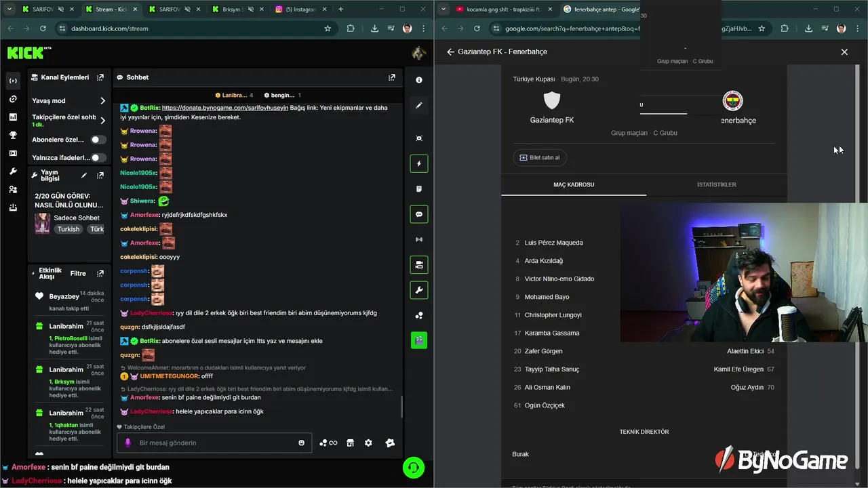Switch to the İSTATİSTİKLER tab
Image resolution: width=868 pixels, height=488 pixels.
717,184
